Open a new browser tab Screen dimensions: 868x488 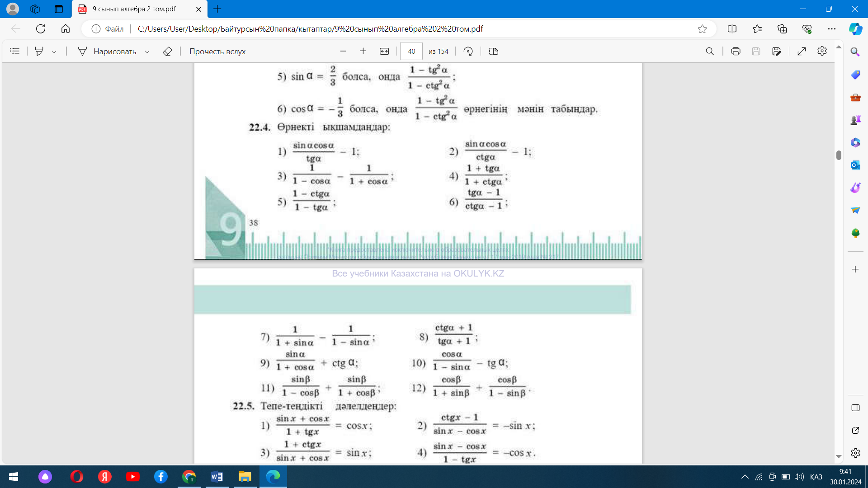(217, 9)
